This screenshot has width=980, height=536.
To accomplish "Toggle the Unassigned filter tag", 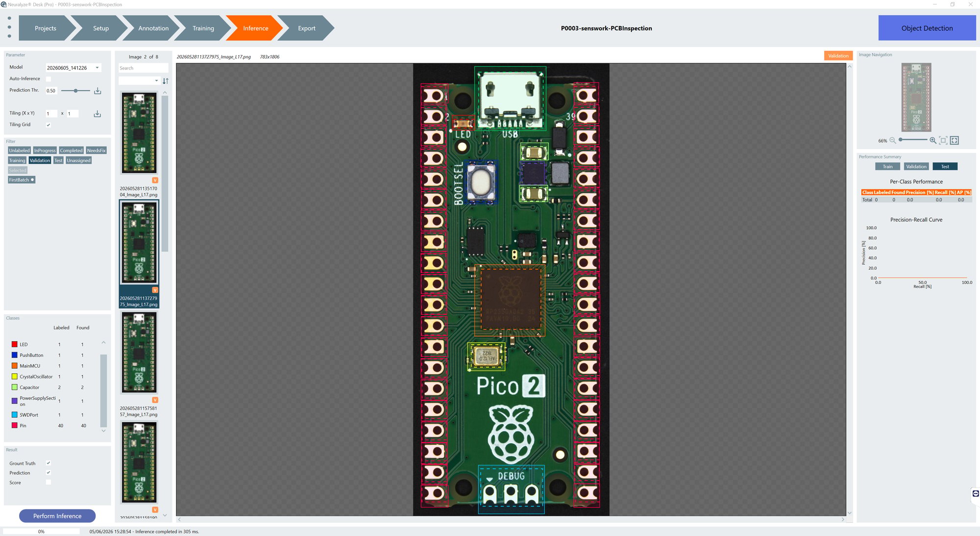I will (78, 160).
